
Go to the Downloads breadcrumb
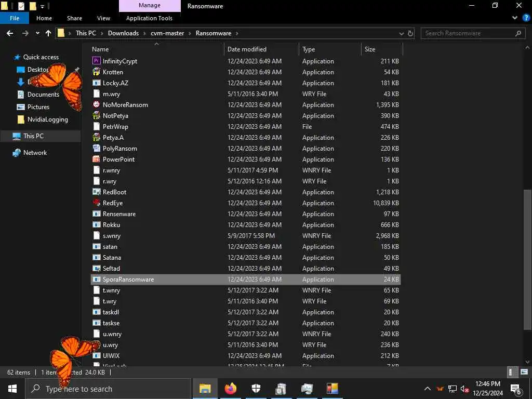click(x=123, y=33)
